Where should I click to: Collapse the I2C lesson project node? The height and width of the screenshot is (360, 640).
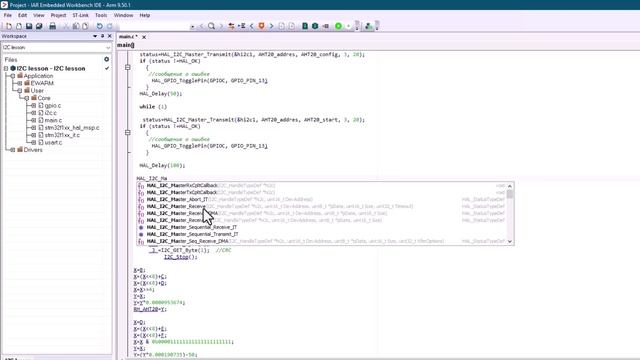[6, 69]
